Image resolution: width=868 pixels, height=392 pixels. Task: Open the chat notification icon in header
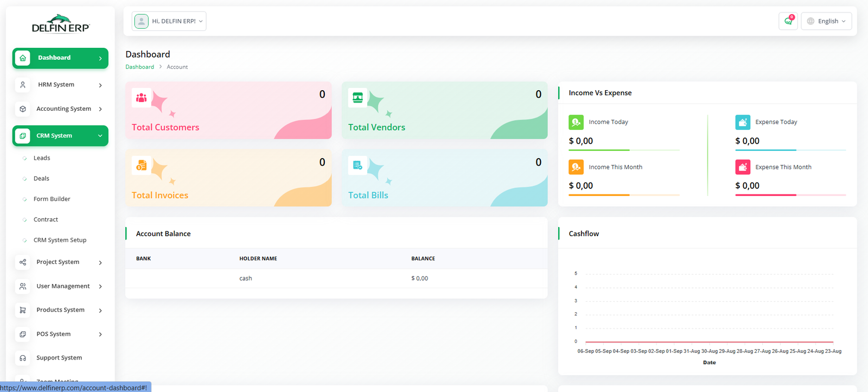(x=788, y=21)
